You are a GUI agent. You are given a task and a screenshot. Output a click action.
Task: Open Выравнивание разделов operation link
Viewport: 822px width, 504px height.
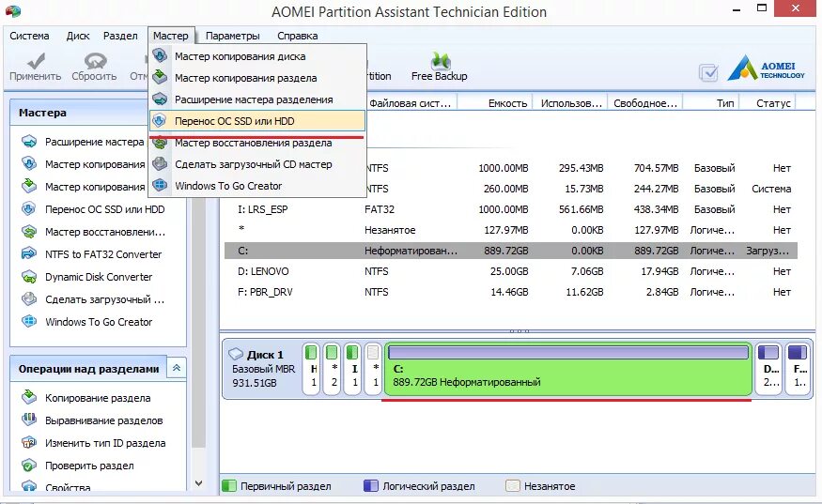103,420
